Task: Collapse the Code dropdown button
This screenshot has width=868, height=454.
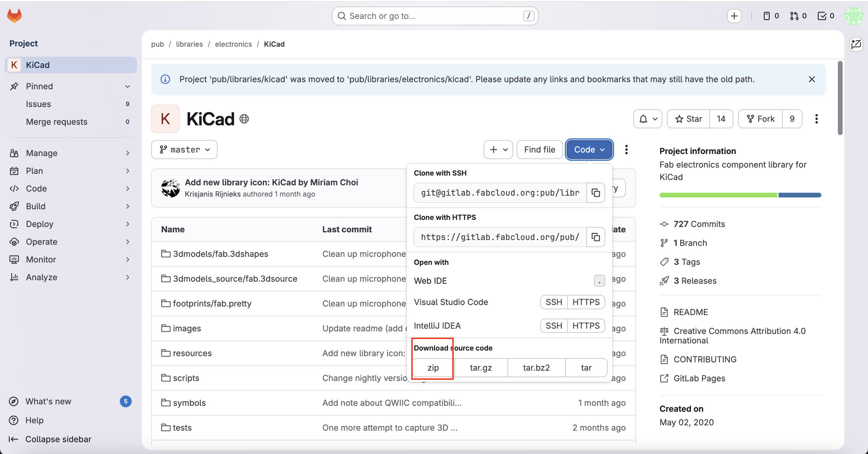Action: (589, 149)
